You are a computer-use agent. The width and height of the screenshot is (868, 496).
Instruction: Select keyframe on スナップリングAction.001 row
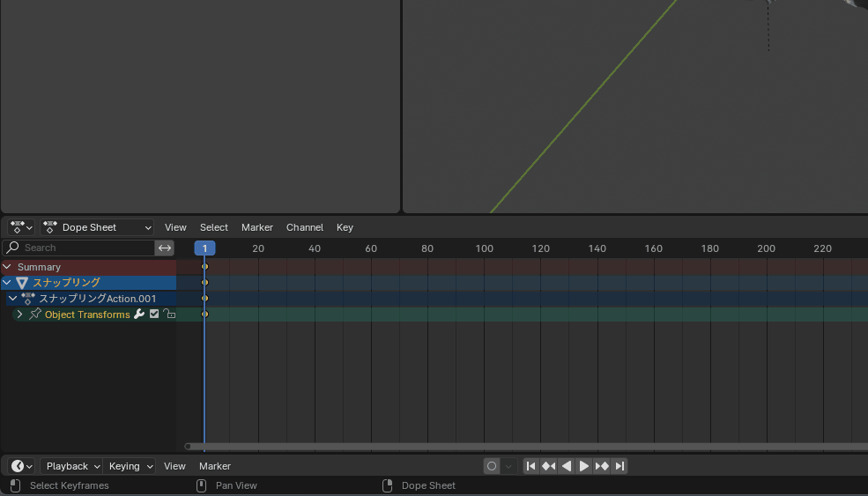204,299
